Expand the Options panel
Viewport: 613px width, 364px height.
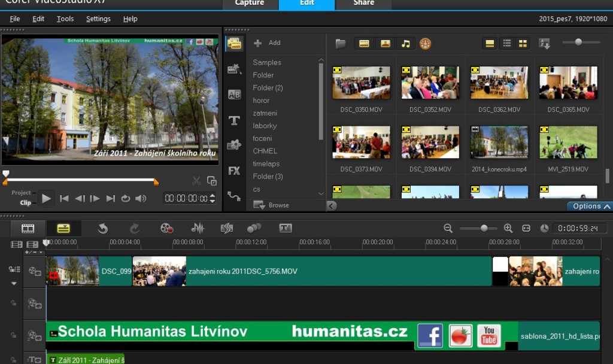[x=590, y=206]
